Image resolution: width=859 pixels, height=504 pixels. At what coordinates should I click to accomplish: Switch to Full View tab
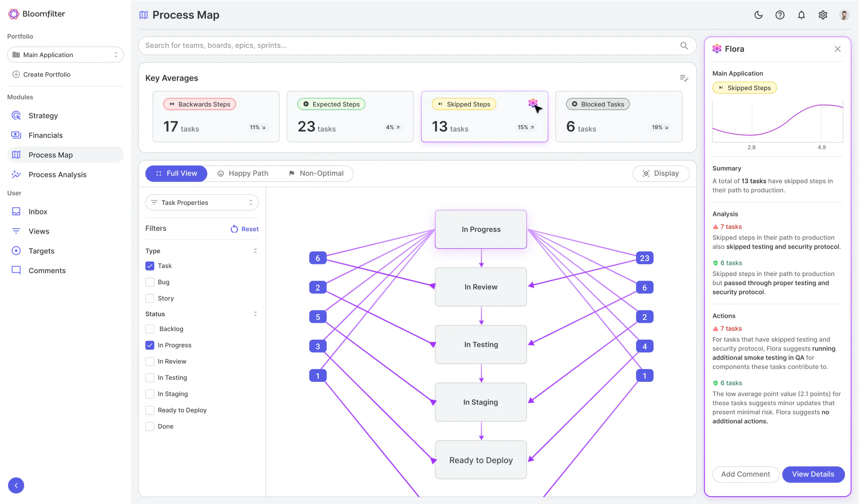[176, 173]
